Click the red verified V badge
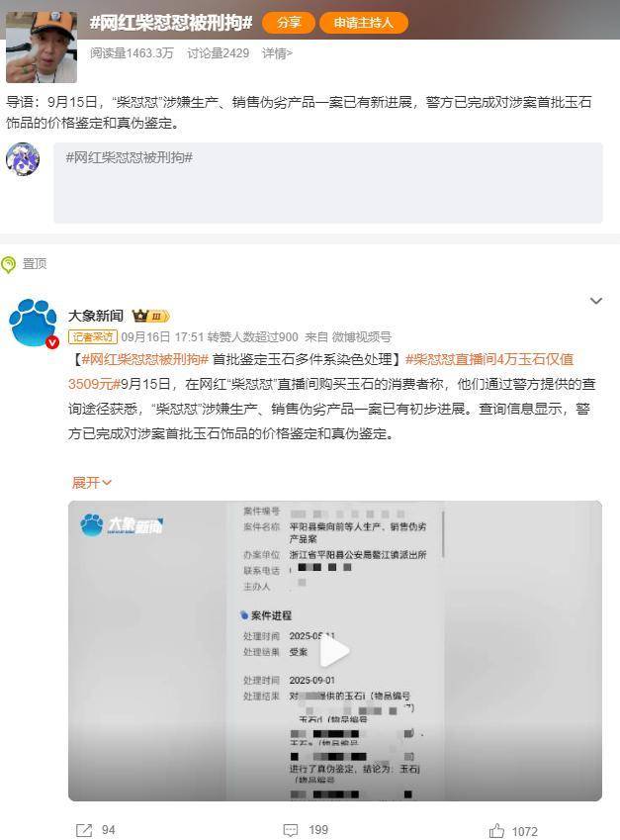The height and width of the screenshot is (840, 620). tap(52, 342)
